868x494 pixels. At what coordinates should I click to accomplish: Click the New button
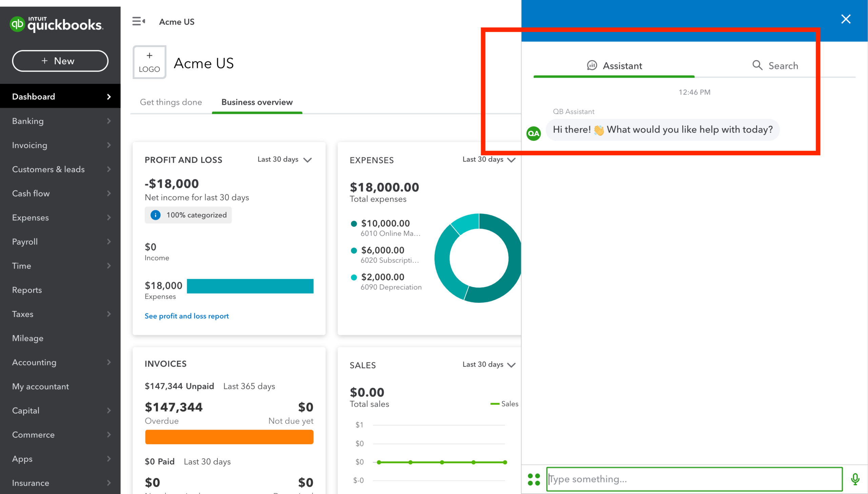pyautogui.click(x=60, y=61)
